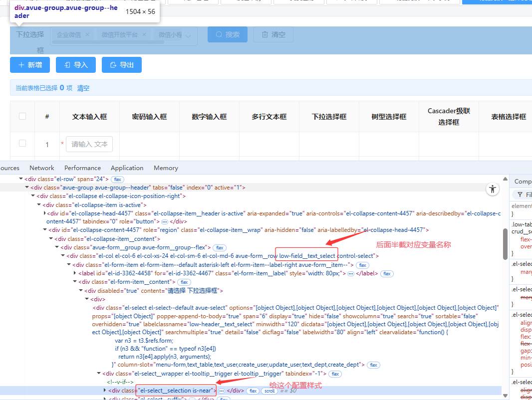Remove the 微信开放平台 tag via its x icon

tap(144, 34)
